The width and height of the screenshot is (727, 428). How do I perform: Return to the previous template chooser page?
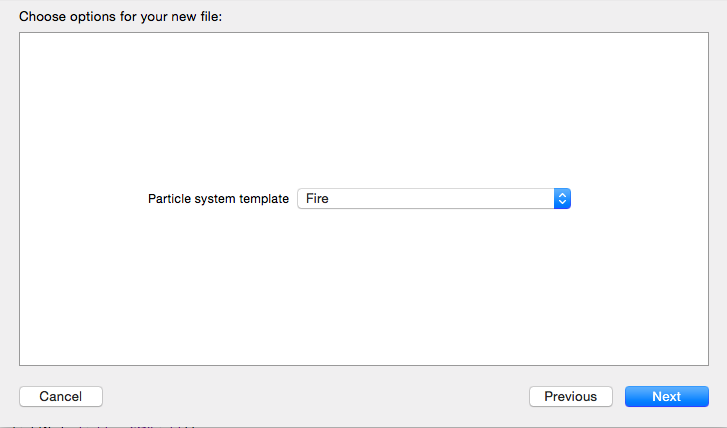tap(570, 397)
